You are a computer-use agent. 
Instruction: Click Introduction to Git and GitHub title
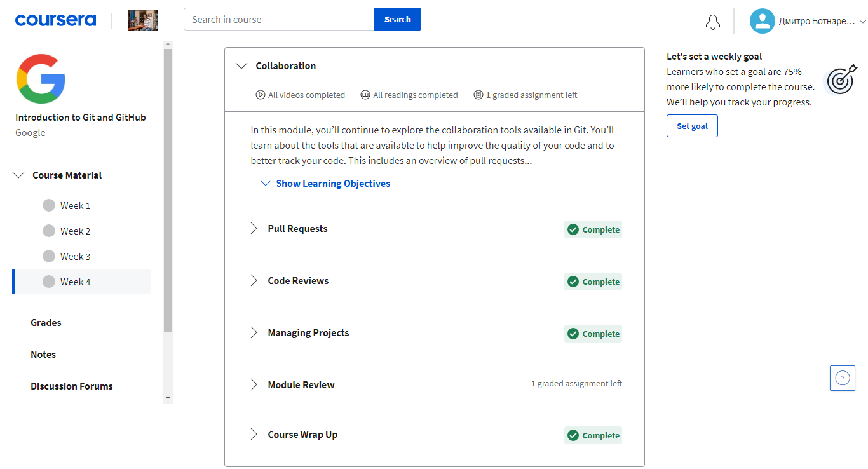tap(81, 118)
